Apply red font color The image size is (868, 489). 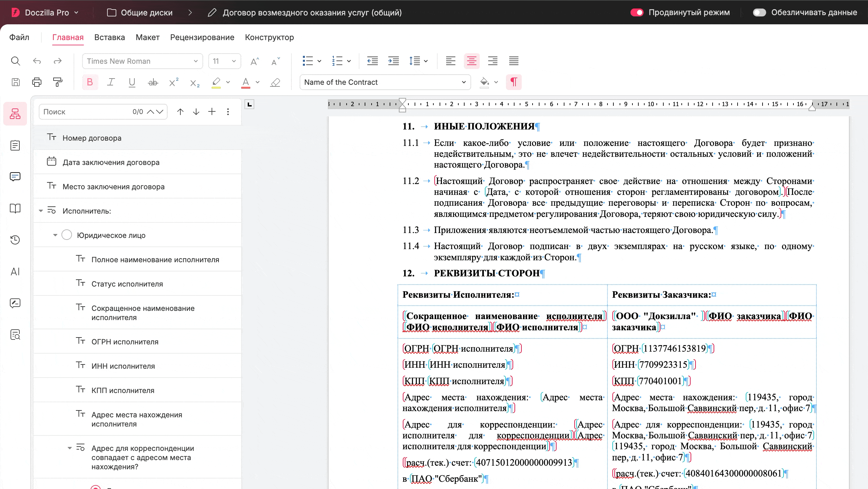click(x=246, y=82)
